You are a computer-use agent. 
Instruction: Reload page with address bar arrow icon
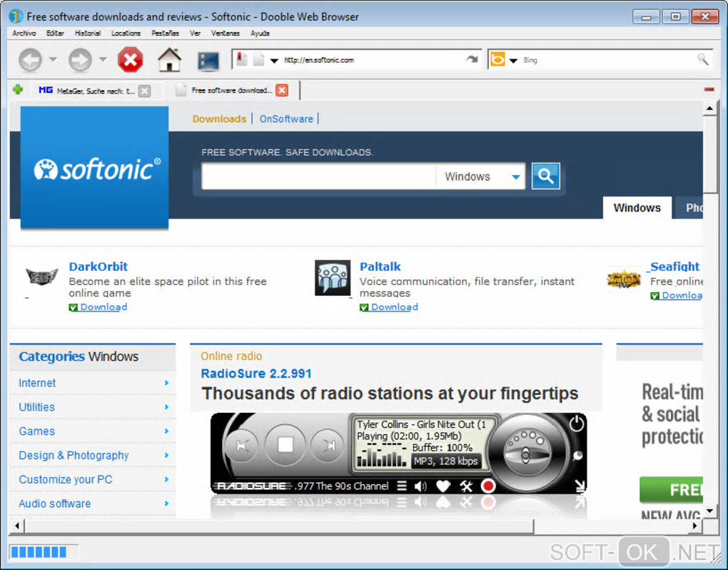[x=472, y=59]
